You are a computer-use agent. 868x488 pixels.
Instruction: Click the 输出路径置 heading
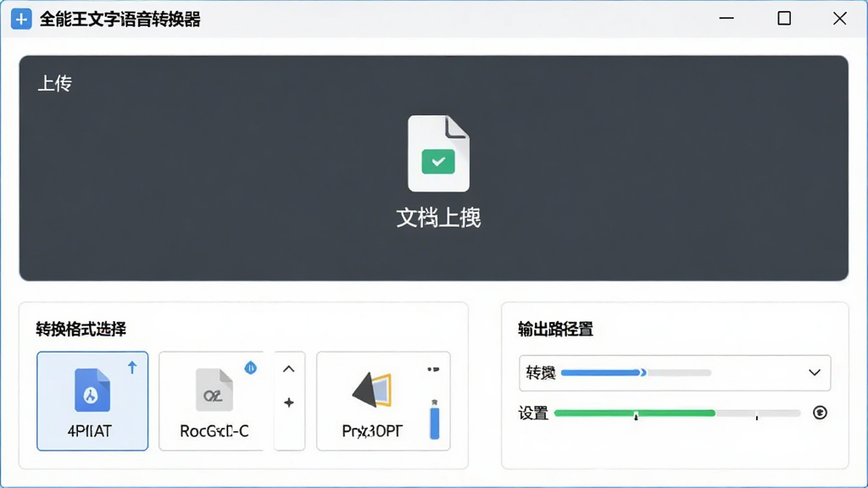[556, 330]
